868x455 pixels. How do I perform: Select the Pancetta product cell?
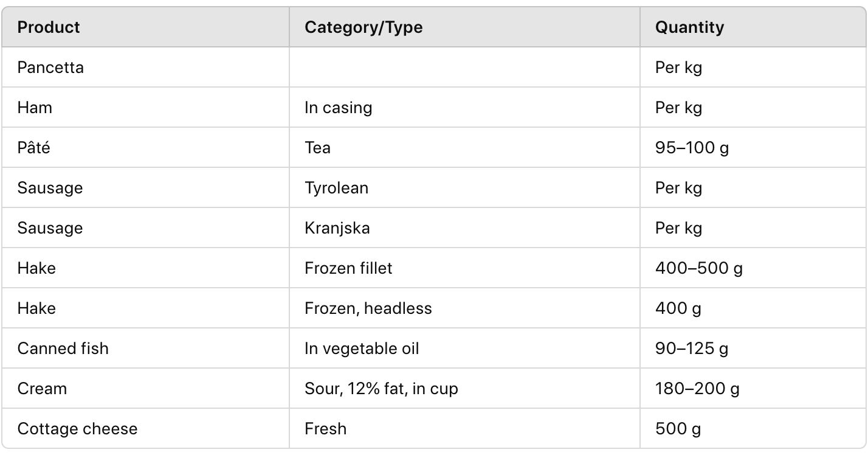(50, 68)
